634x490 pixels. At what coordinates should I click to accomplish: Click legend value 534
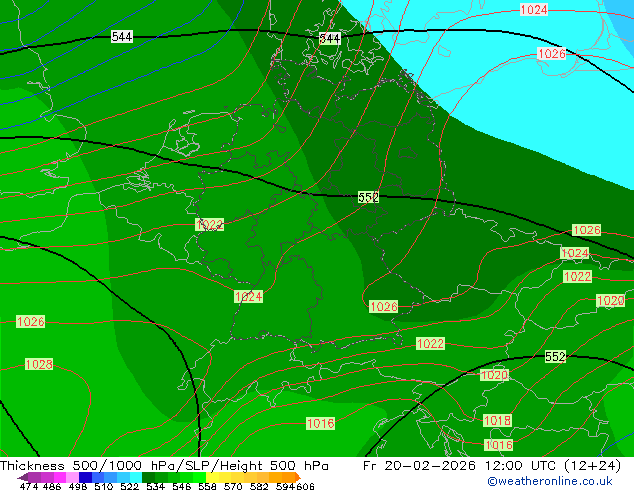pos(155,486)
